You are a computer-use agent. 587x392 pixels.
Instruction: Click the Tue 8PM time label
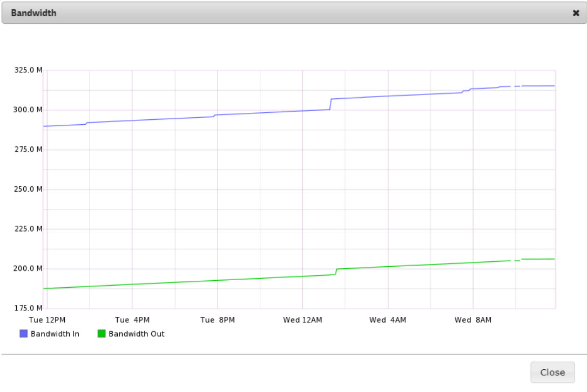(x=218, y=320)
